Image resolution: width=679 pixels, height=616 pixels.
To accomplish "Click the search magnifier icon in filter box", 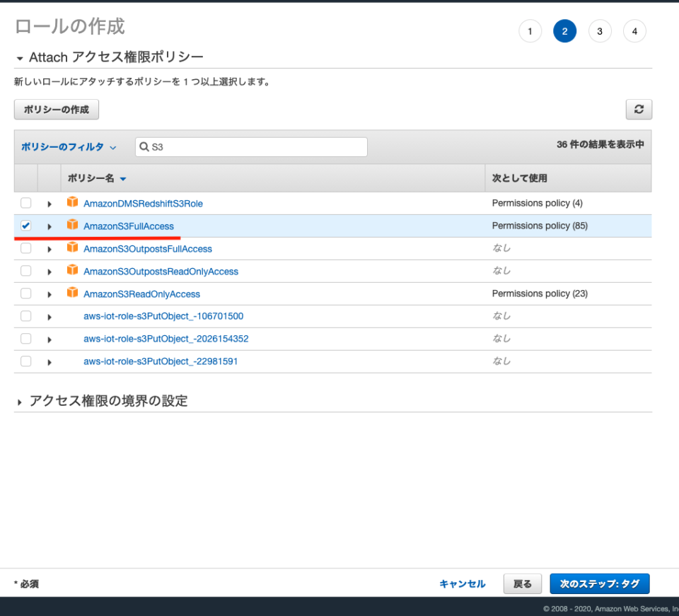I will pos(144,146).
